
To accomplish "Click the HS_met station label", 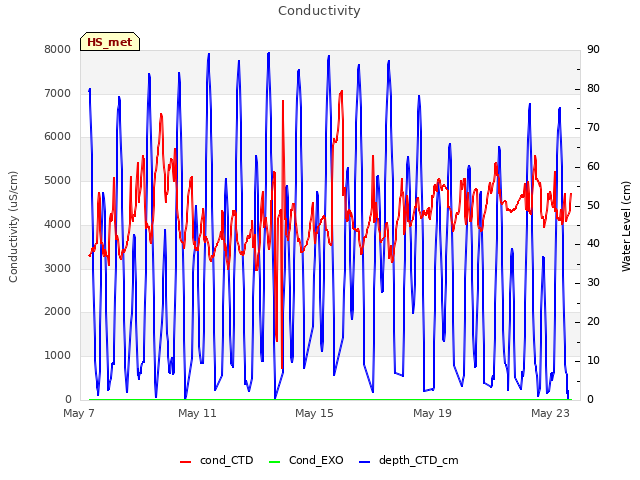I will point(110,42).
